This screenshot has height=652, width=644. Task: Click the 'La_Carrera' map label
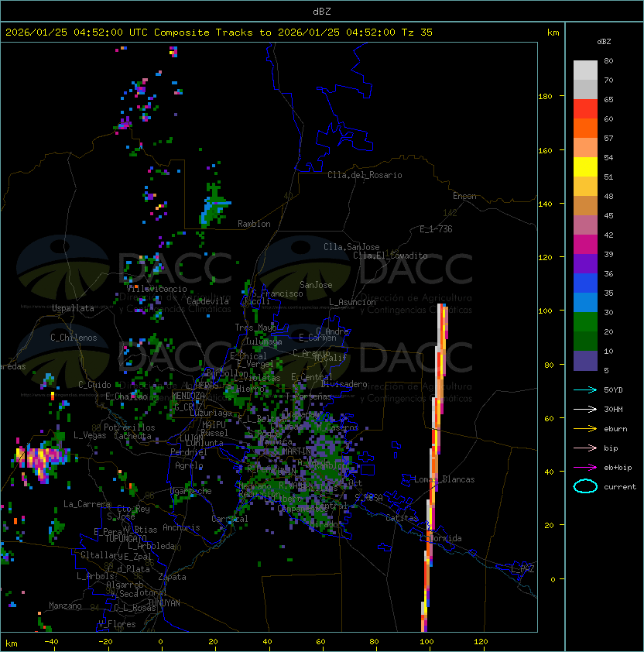pyautogui.click(x=87, y=504)
